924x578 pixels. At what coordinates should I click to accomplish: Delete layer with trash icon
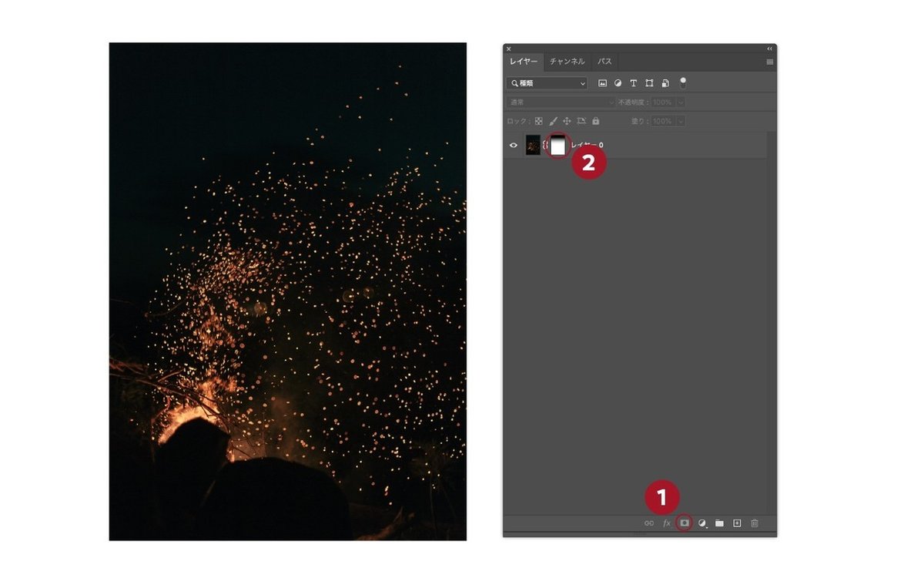pyautogui.click(x=755, y=523)
